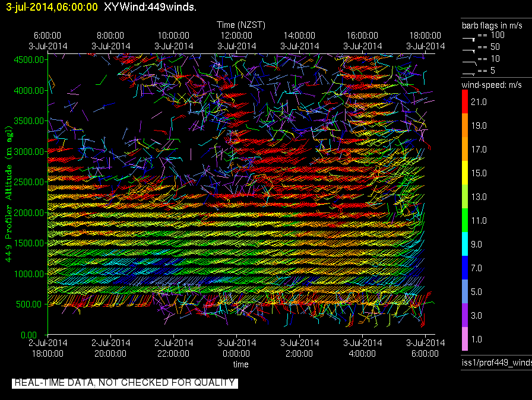Click the bottom axis label '2-Jul-2014 18:00:00'
Viewport: 532px width, 400px height.
47,348
